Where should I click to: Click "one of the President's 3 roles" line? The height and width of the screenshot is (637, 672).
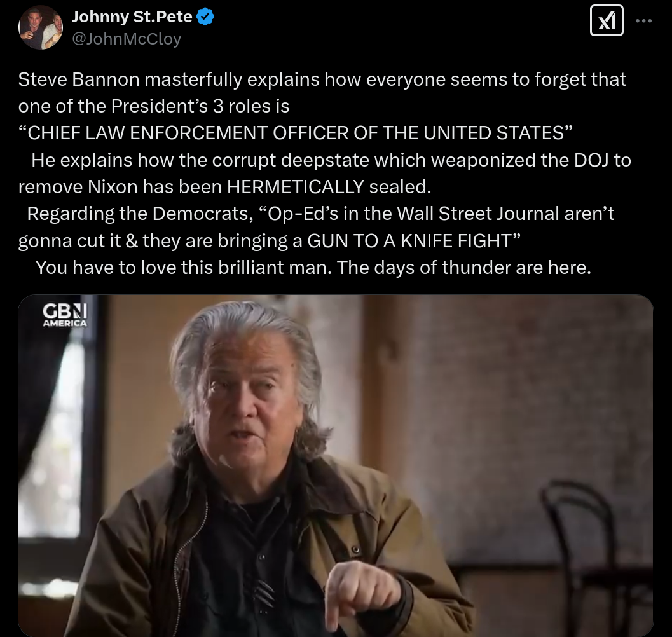coord(154,106)
